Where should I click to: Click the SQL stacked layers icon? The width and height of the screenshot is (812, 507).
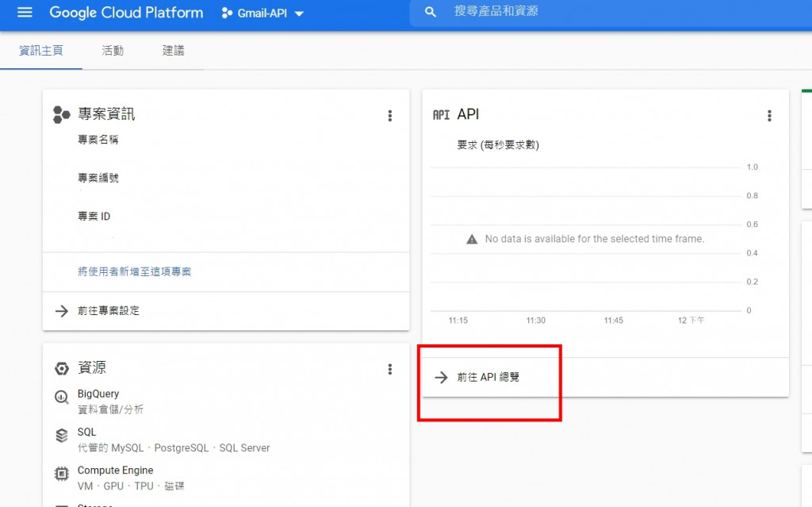click(62, 436)
